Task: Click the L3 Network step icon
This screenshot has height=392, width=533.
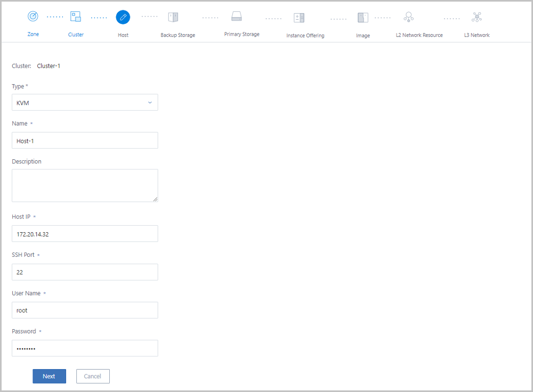Action: tap(477, 17)
